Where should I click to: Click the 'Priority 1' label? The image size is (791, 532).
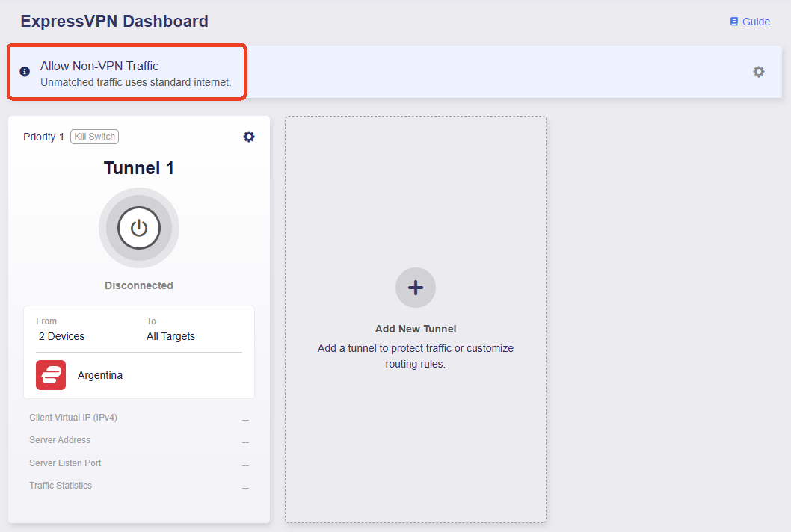coord(43,137)
